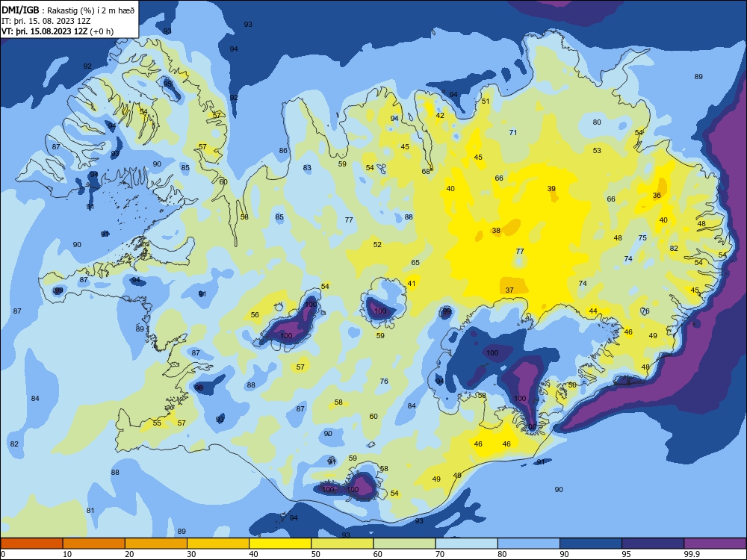Screen dimensions: 747x560
Task: Click the map value '41'
Action: [x=412, y=283]
